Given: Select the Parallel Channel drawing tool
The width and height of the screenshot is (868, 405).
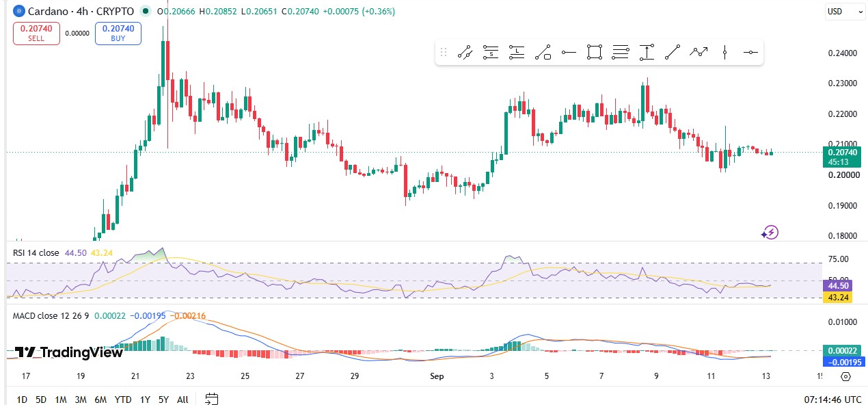Looking at the screenshot, I should tap(465, 52).
